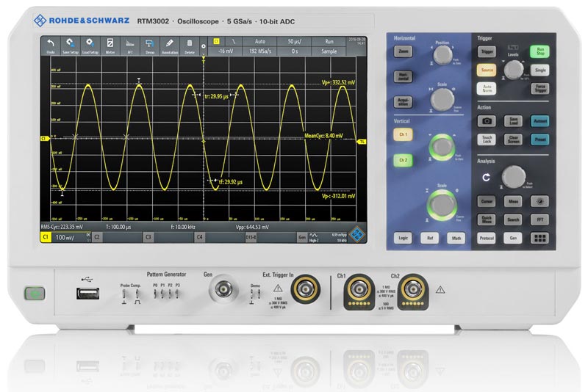Screen dimensions: 588x392
Task: Tap the Delete trash icon
Action: tap(190, 46)
